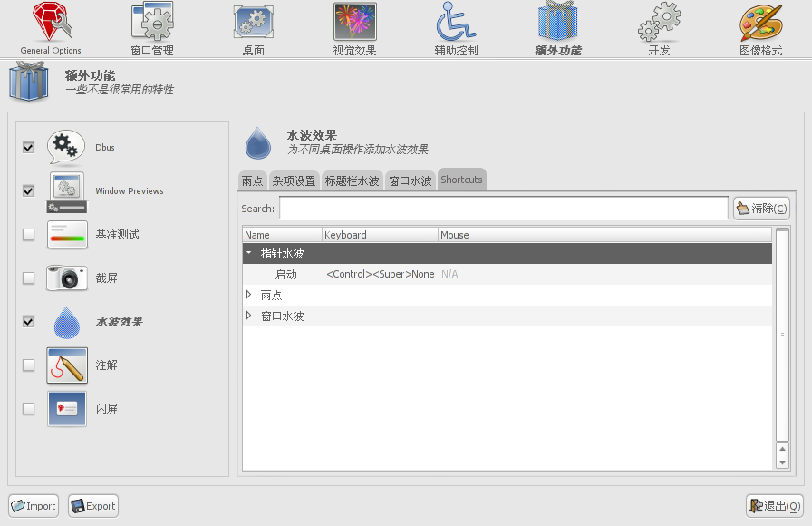Click the Dbus plugin icon
The image size is (812, 526).
66,147
